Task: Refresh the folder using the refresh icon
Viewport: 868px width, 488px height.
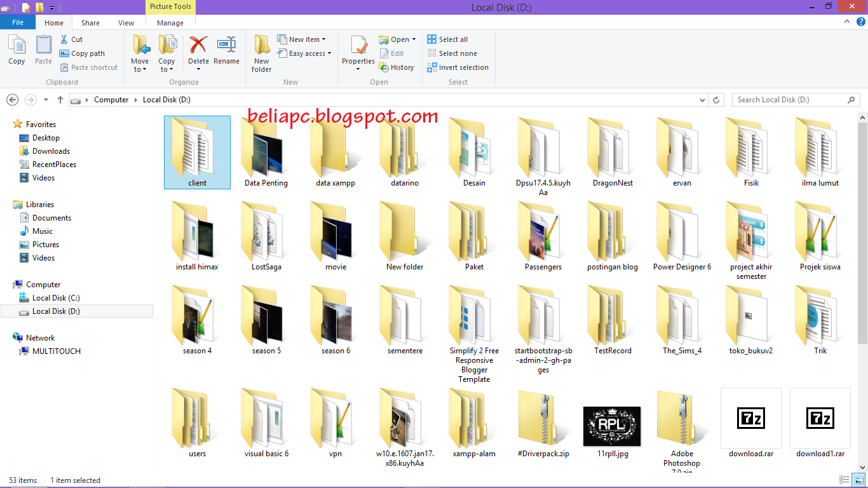Action: click(716, 100)
